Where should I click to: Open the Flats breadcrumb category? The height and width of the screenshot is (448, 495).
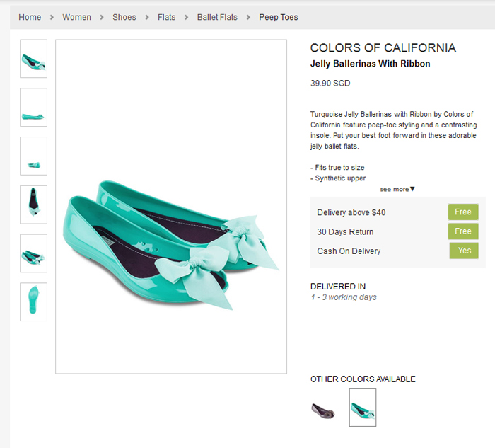point(167,17)
